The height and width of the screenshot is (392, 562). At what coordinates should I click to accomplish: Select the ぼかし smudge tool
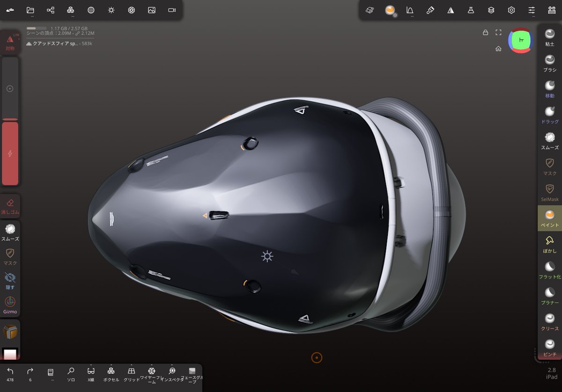[x=550, y=245]
